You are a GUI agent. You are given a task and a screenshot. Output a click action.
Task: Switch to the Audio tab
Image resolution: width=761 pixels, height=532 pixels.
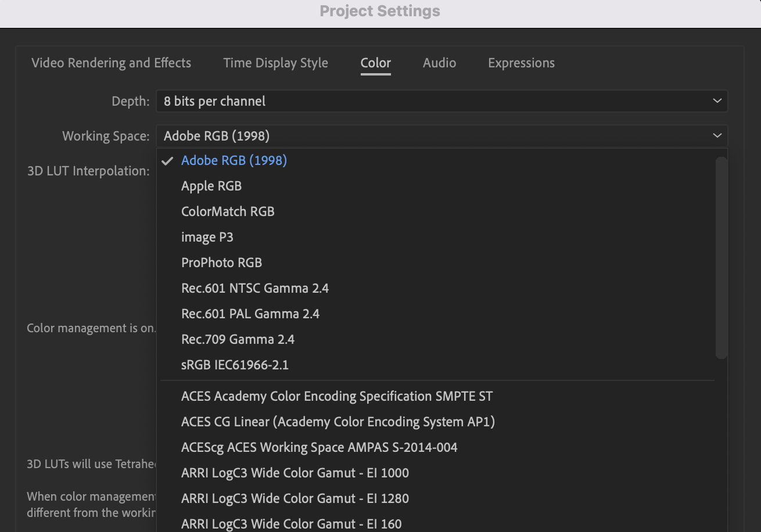coord(439,63)
